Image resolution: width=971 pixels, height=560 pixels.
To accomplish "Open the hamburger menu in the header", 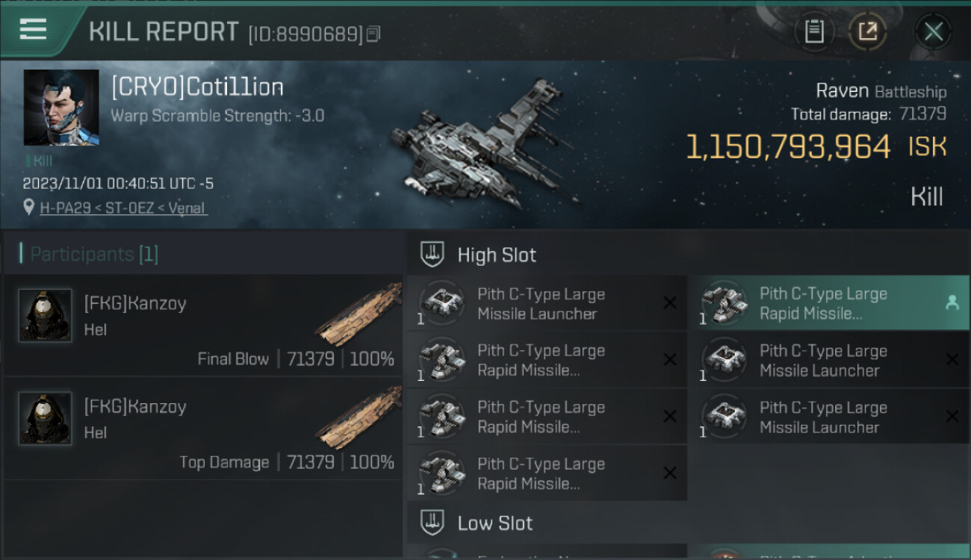I will click(x=34, y=30).
